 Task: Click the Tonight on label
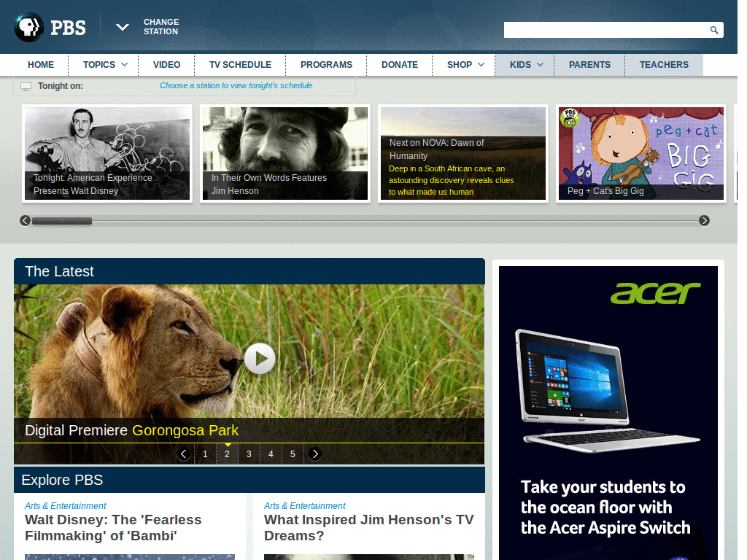61,86
